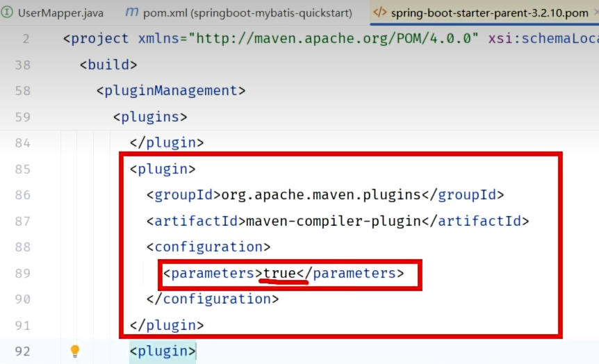Click the maven-compiler-plugin artifactId value
This screenshot has height=364, width=599.
(x=334, y=221)
